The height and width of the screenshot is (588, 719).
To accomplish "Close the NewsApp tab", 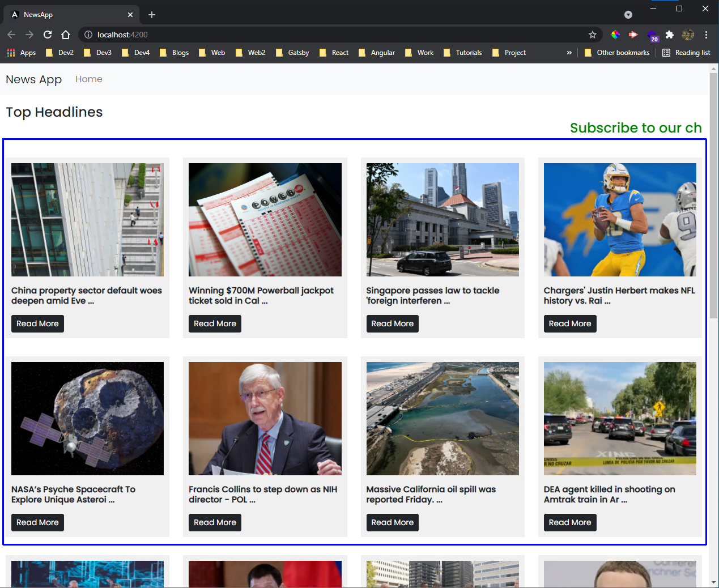I will [x=130, y=15].
